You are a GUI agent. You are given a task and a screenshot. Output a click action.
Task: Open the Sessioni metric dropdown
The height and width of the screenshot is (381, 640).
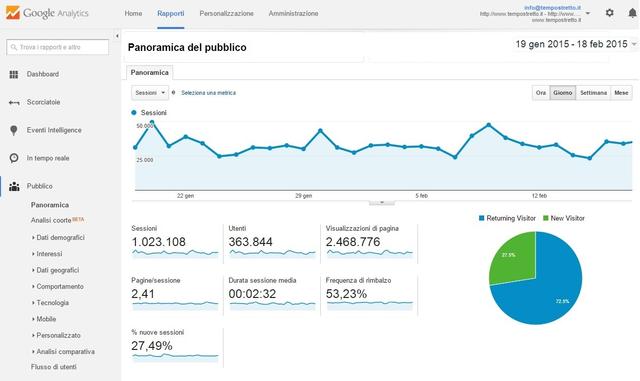(150, 93)
